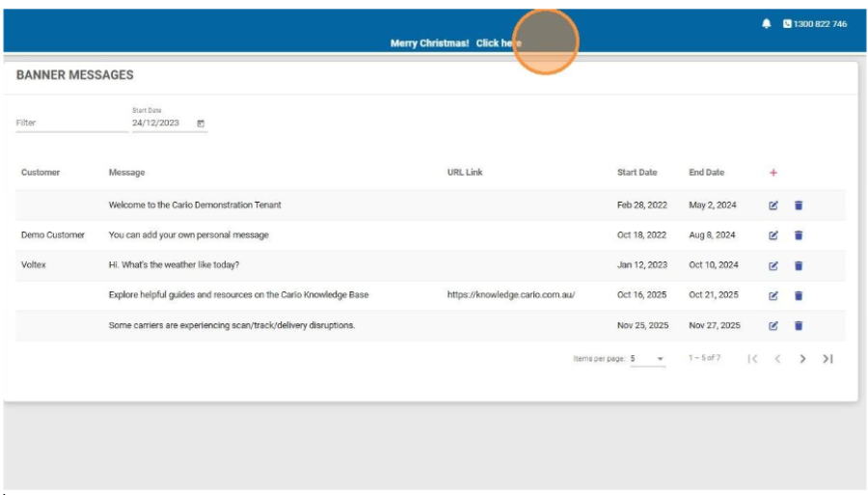This screenshot has width=868, height=495.
Task: Delete the carrier disruptions banner message
Action: pos(798,325)
